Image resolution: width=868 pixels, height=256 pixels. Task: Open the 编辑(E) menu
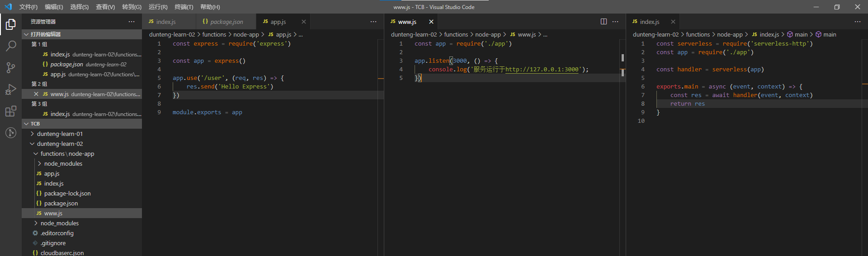tap(54, 7)
